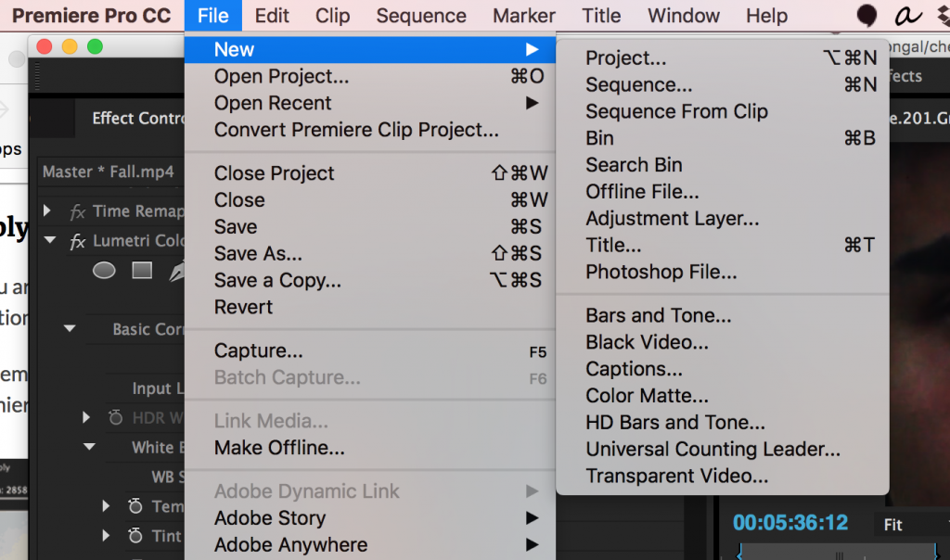Image resolution: width=950 pixels, height=560 pixels.
Task: Choose Revert from the File menu
Action: pyautogui.click(x=370, y=307)
